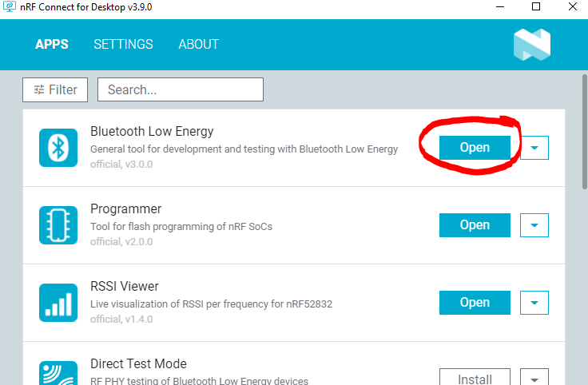
Task: Open the Bluetooth Low Energy app
Action: 475,148
